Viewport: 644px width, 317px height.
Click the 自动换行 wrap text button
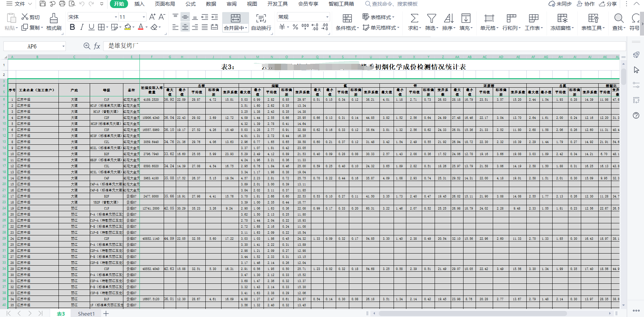pos(261,22)
